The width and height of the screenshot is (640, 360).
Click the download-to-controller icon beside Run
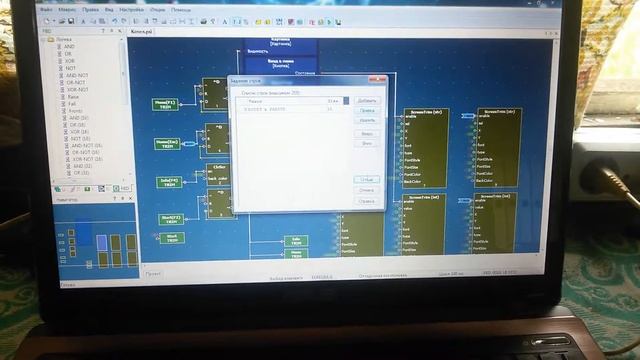(338, 22)
